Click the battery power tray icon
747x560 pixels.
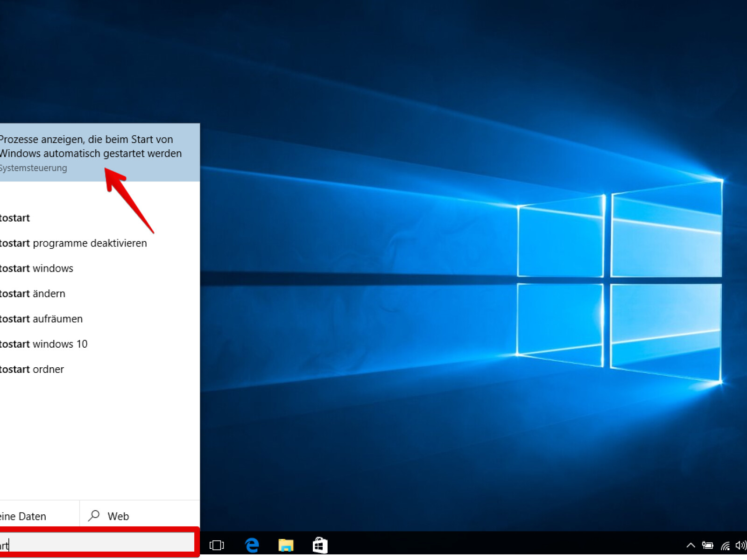(708, 545)
